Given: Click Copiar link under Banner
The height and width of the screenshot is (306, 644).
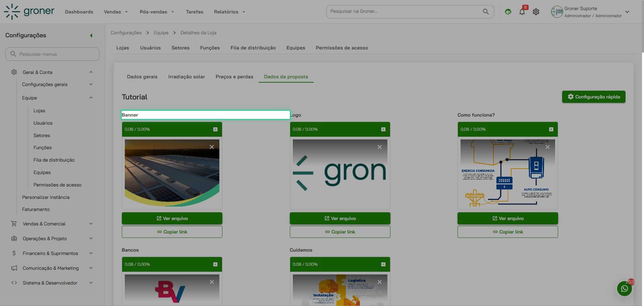Looking at the screenshot, I should [x=172, y=232].
